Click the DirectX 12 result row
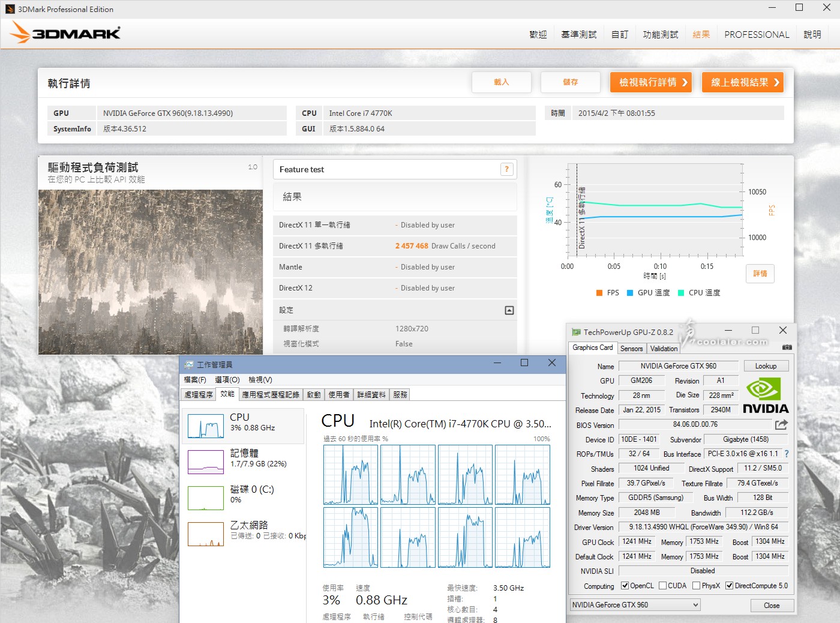The image size is (840, 623). click(395, 288)
